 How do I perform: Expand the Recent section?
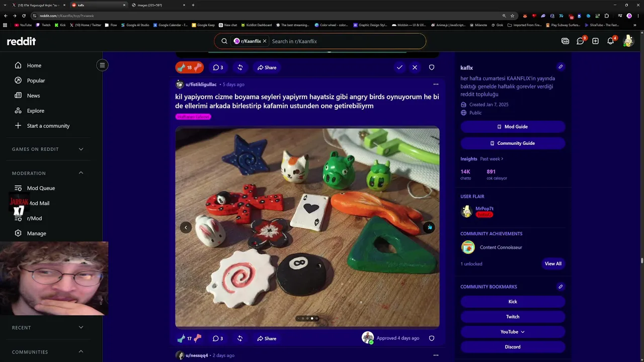[x=81, y=328]
